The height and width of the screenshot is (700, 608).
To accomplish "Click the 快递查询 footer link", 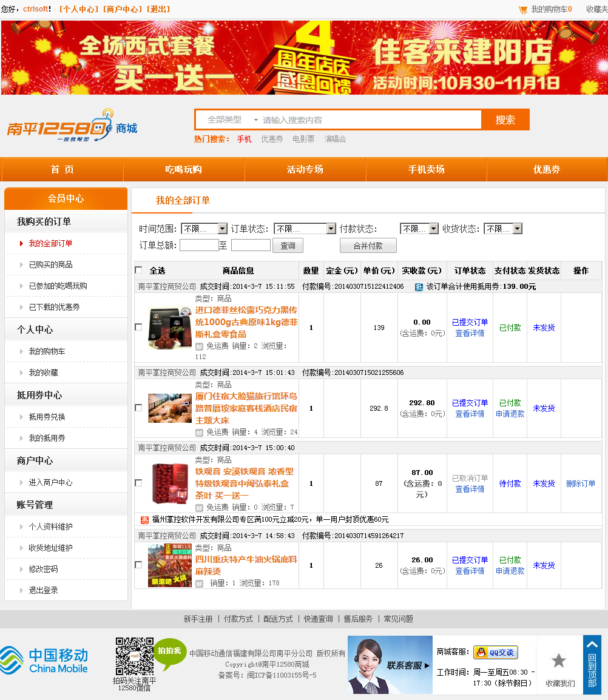I will coord(318,619).
